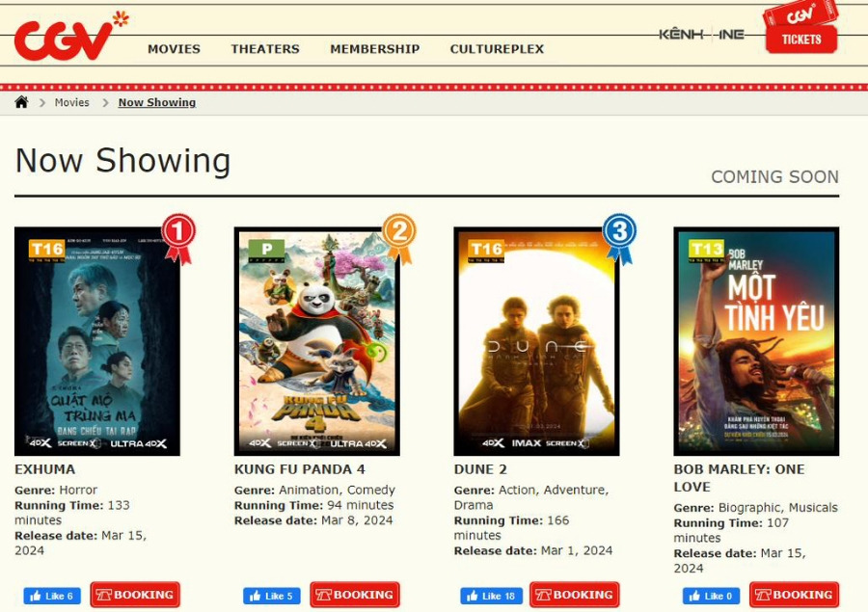This screenshot has width=868, height=612.
Task: Open the CULTUREPLEX menu
Action: click(497, 49)
